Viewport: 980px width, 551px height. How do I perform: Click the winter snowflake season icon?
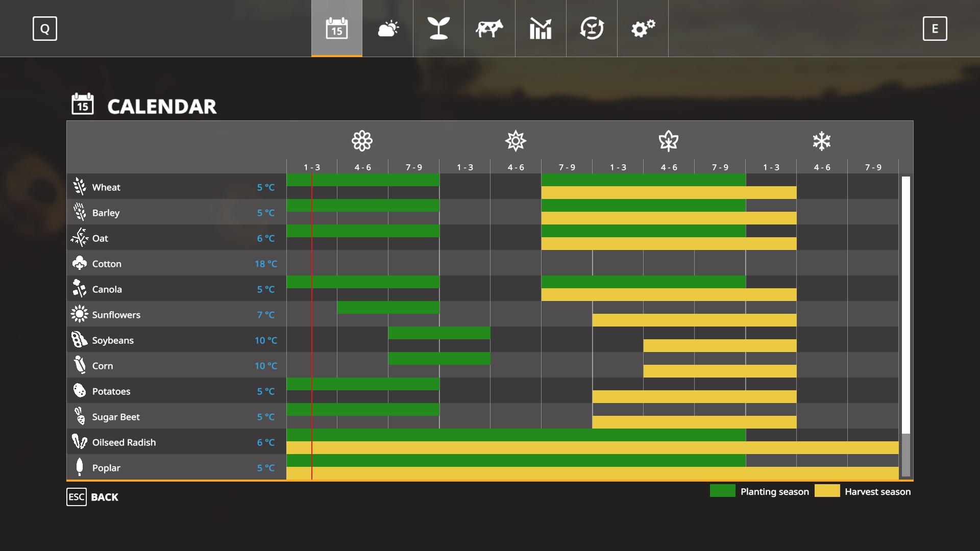click(821, 141)
